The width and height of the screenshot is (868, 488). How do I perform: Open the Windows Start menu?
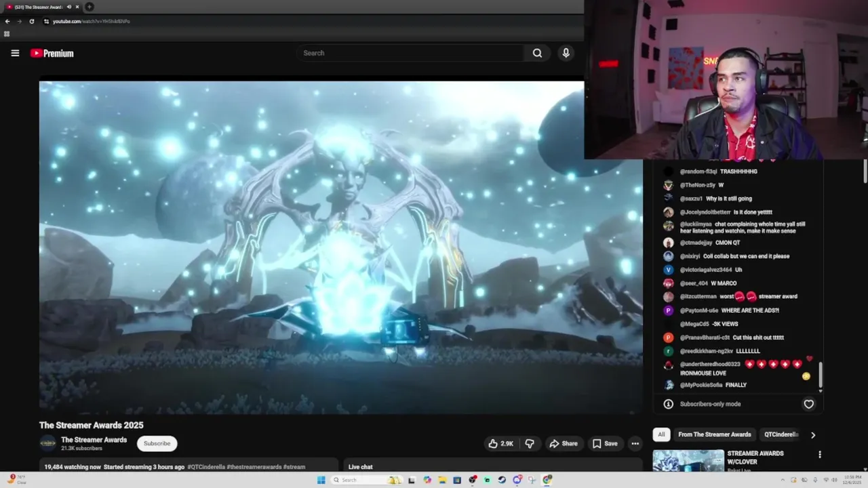pos(321,480)
